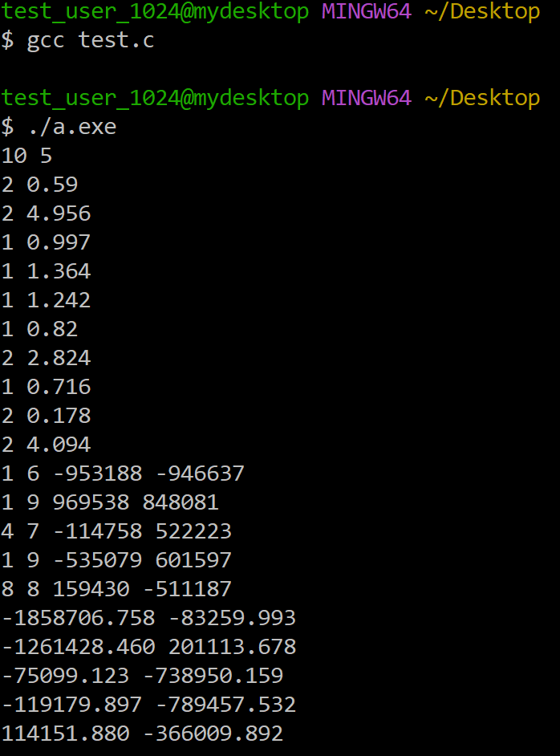Click the output '-119179.897 -789457.532'
The image size is (560, 756).
(x=148, y=705)
